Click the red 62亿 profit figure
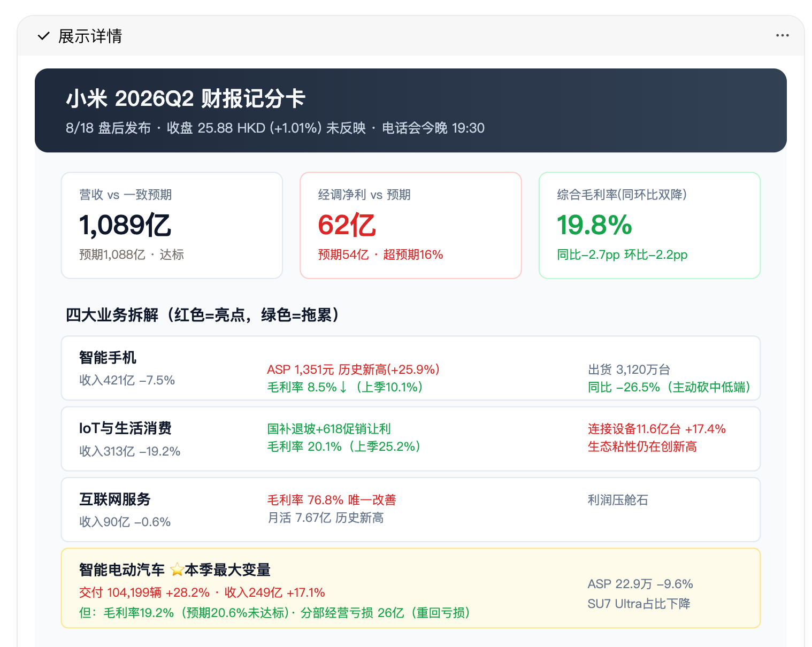The width and height of the screenshot is (812, 647). tap(347, 225)
